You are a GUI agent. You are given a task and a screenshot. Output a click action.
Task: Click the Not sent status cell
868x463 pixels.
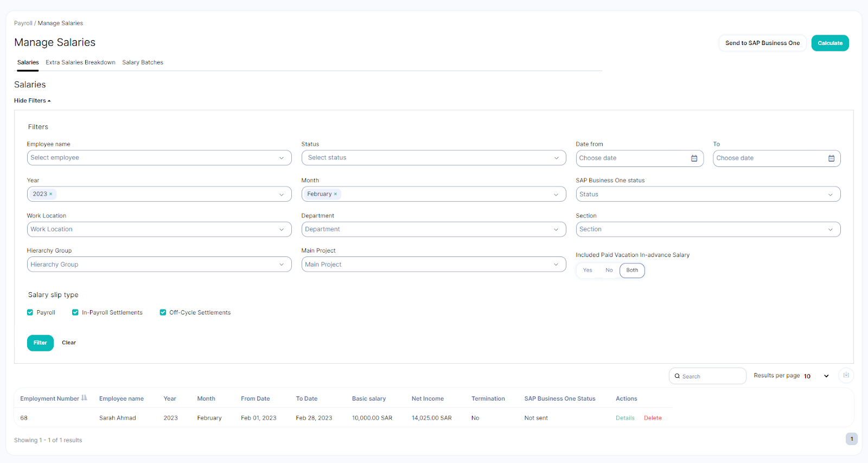click(536, 418)
